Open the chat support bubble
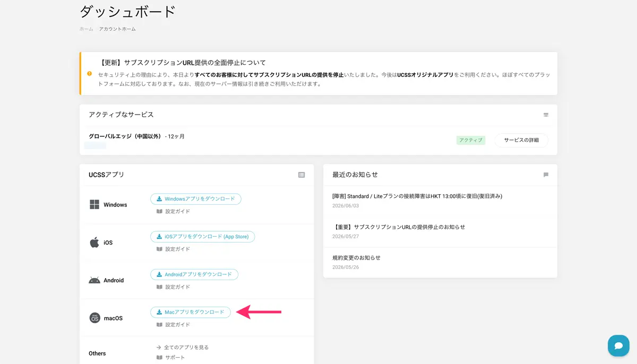637x364 pixels. tap(618, 345)
